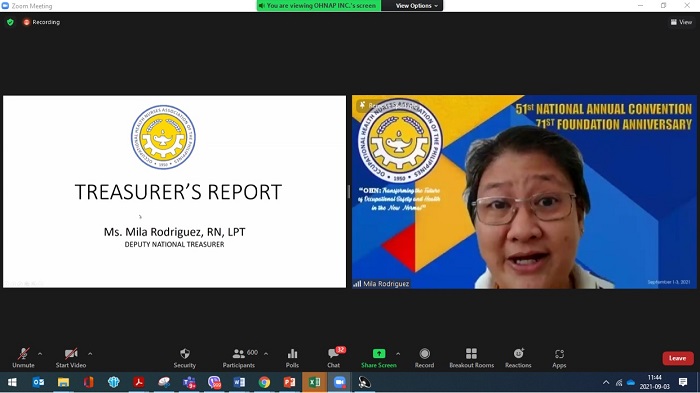Open Outlook from the taskbar
700x393 pixels.
point(38,382)
